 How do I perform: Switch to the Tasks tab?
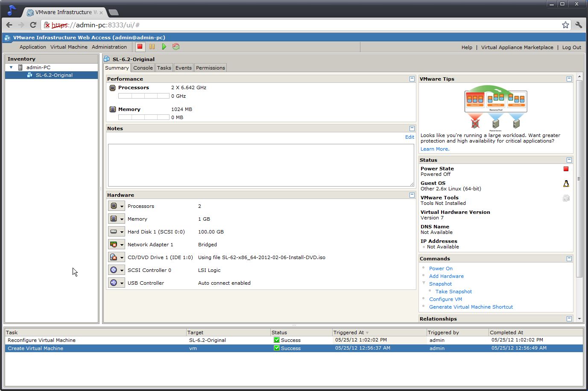[164, 68]
